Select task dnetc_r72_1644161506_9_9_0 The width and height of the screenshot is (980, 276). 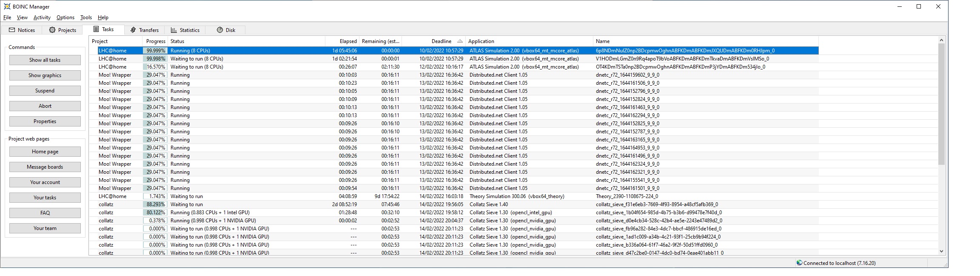[454, 83]
